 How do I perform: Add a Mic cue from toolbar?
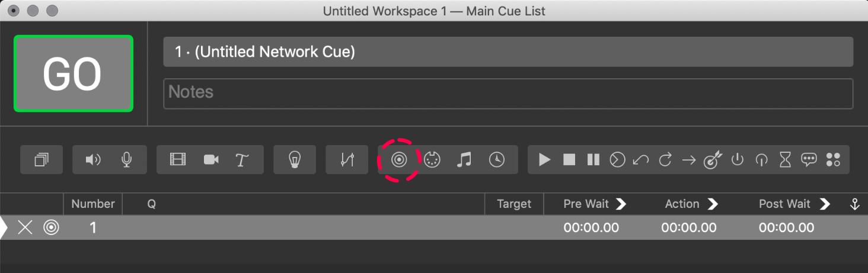click(126, 160)
